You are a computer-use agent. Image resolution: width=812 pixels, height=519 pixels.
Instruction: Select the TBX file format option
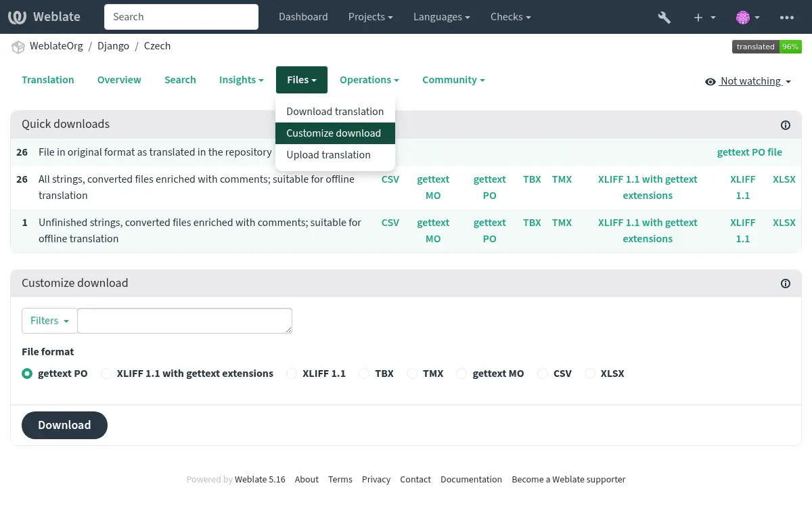[x=364, y=374]
